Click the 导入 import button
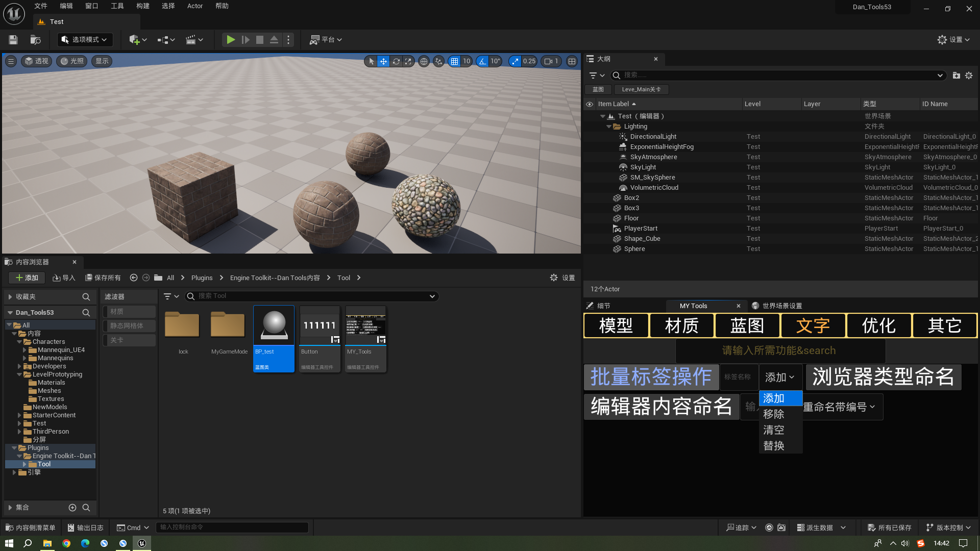Image resolution: width=980 pixels, height=551 pixels. coord(64,278)
